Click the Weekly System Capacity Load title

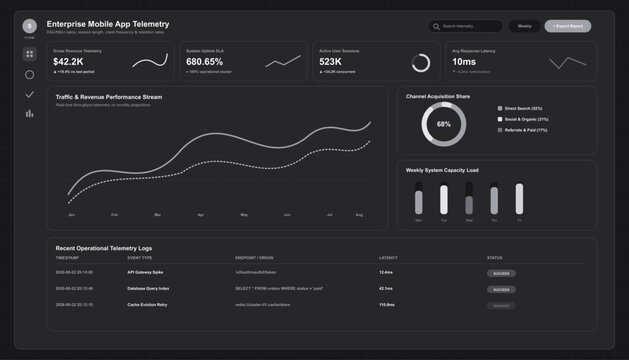[x=442, y=170]
